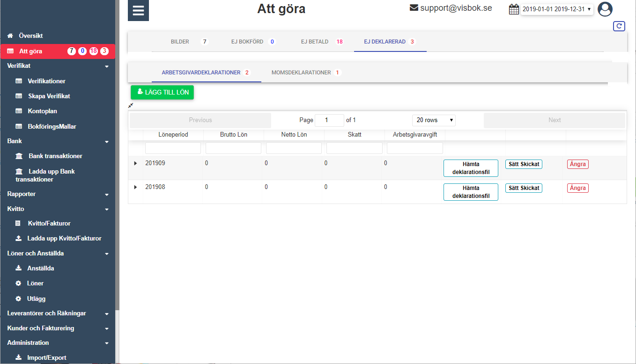Click Ångra for period 201908

click(x=577, y=188)
